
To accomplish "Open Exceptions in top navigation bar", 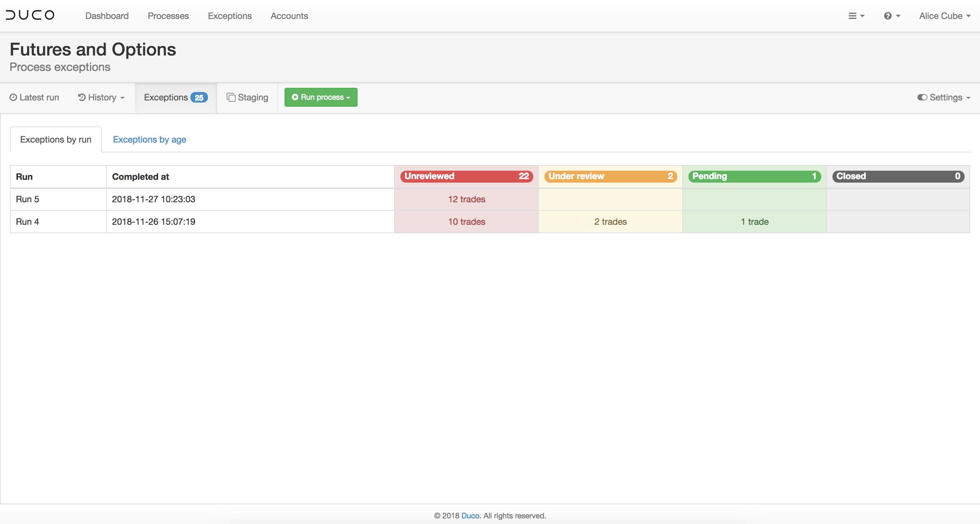I will click(230, 16).
